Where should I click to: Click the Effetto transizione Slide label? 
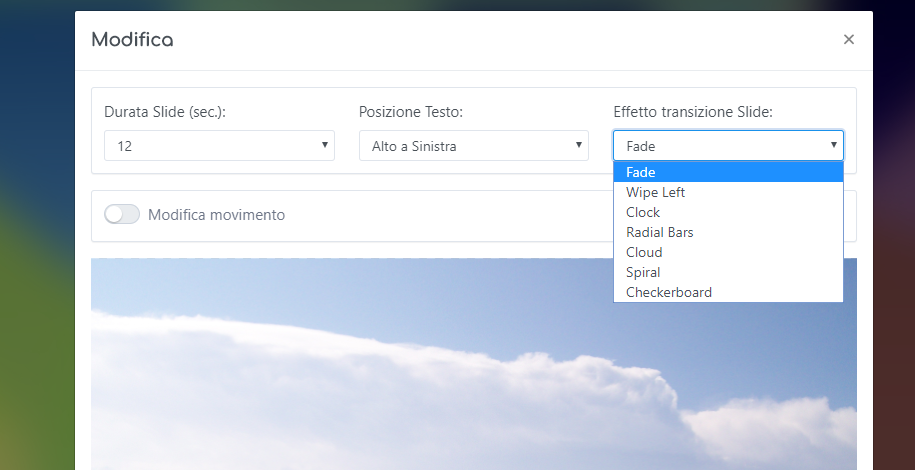click(x=693, y=112)
